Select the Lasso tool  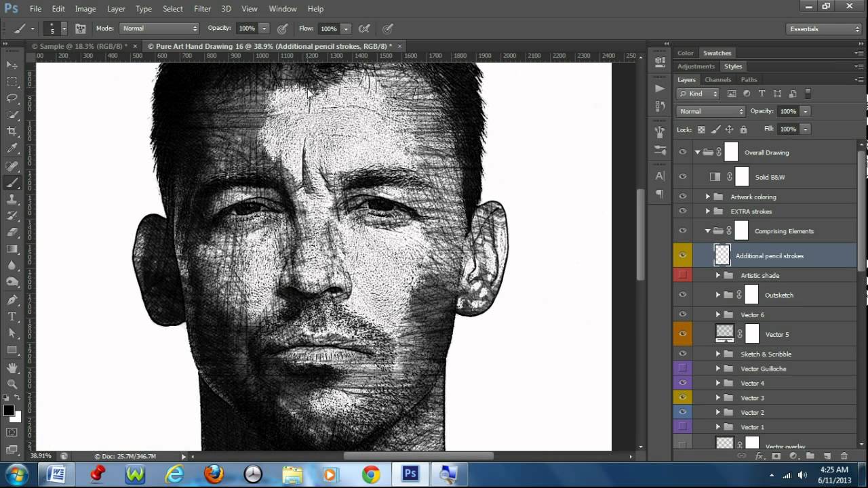[x=12, y=98]
